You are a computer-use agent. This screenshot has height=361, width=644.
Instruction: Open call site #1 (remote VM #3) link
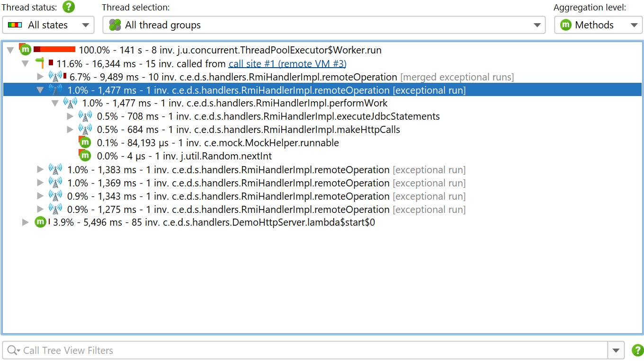(287, 63)
